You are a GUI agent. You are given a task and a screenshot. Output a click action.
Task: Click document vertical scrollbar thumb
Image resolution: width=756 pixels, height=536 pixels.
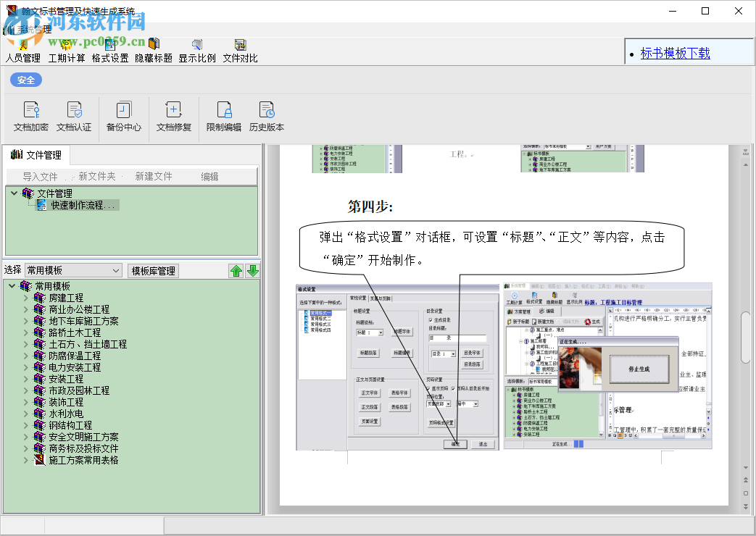point(745,338)
